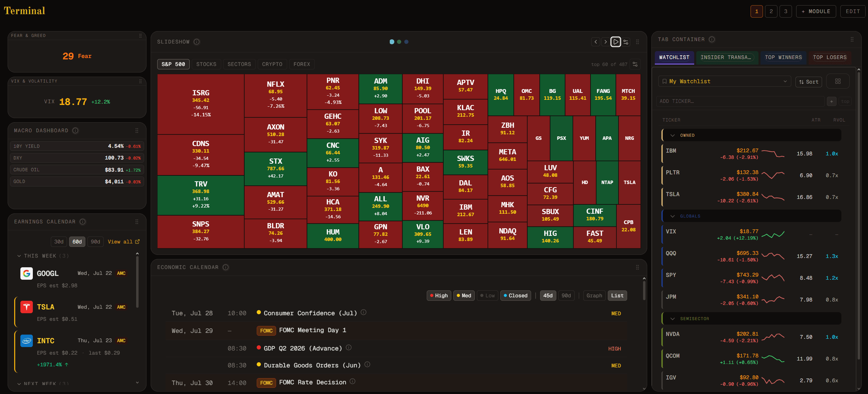Image resolution: width=868 pixels, height=394 pixels.
Task: Click the Intel logo in earnings
Action: [27, 341]
